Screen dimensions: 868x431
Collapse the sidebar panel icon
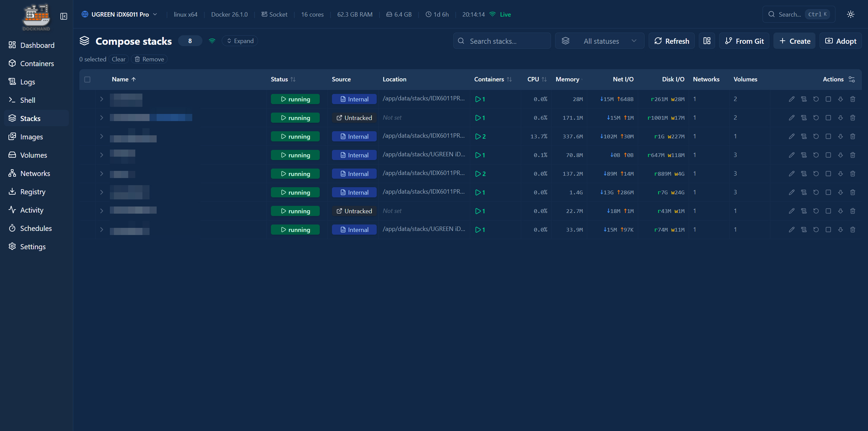pos(64,16)
